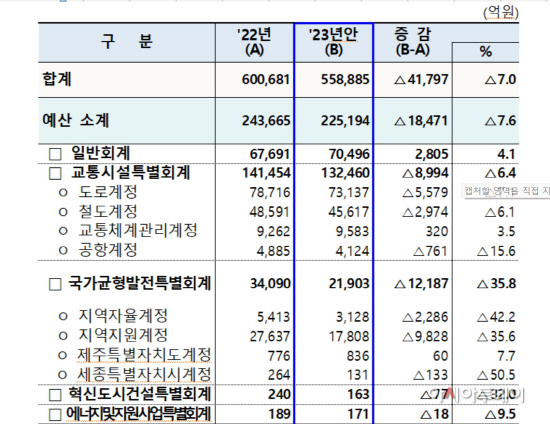The image size is (550, 424).
Task: Select the circle bullet before 지역자율계정
Action: pyautogui.click(x=63, y=316)
